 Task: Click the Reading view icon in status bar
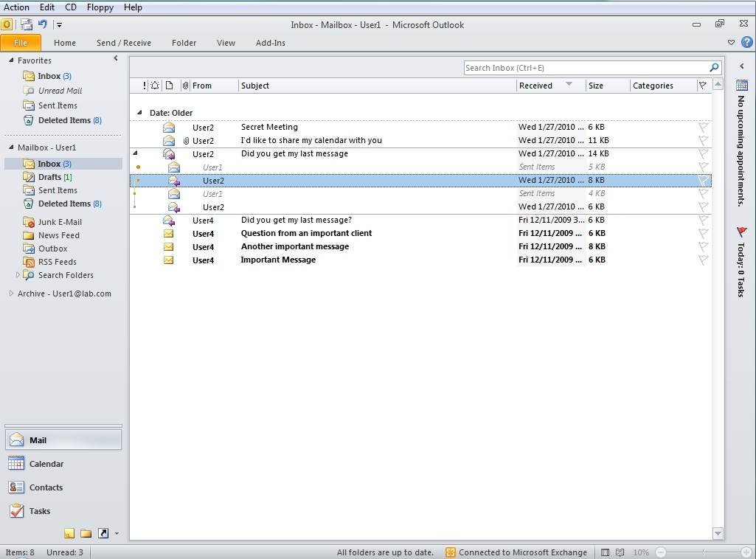point(620,552)
